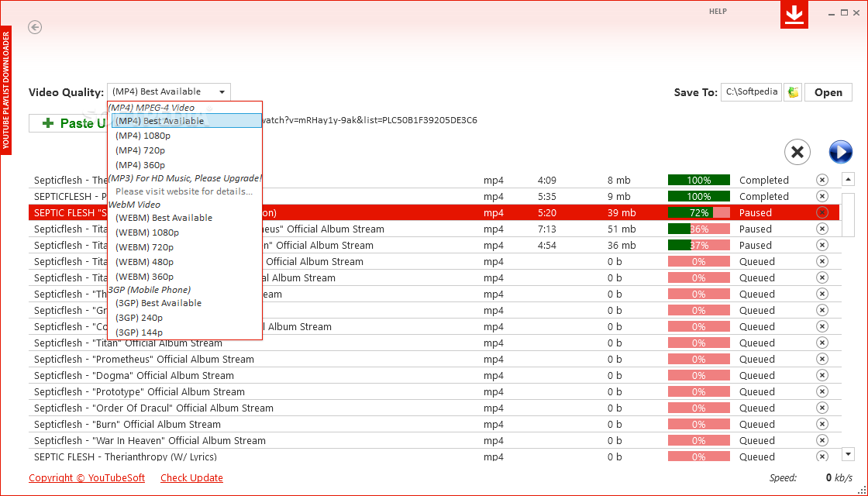The image size is (868, 496).
Task: Click the browse folder icon next to Save To
Action: click(x=794, y=92)
